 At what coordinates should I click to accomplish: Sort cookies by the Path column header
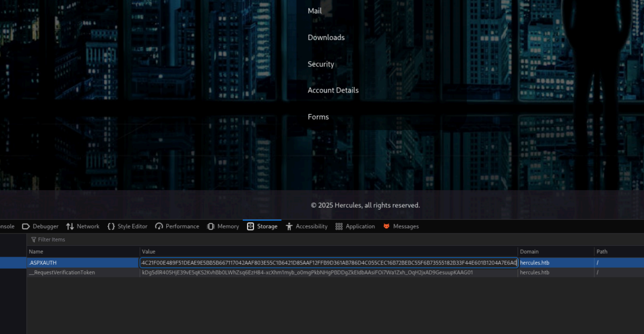pos(619,251)
